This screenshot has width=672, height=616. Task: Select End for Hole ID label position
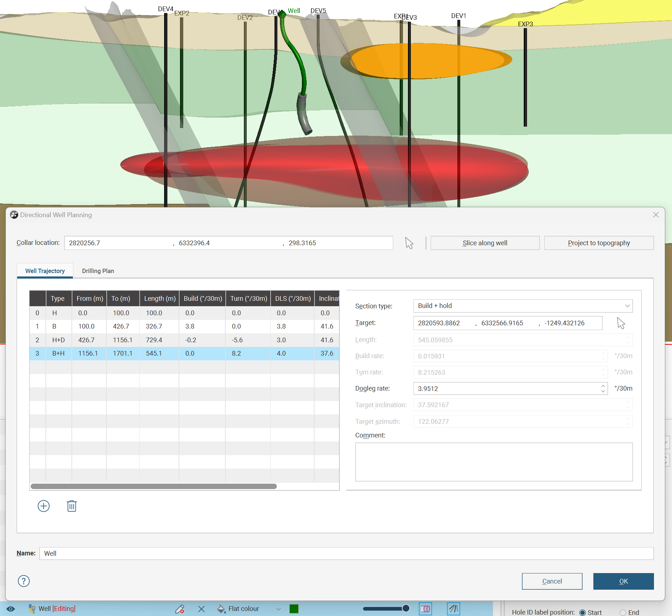pyautogui.click(x=623, y=612)
